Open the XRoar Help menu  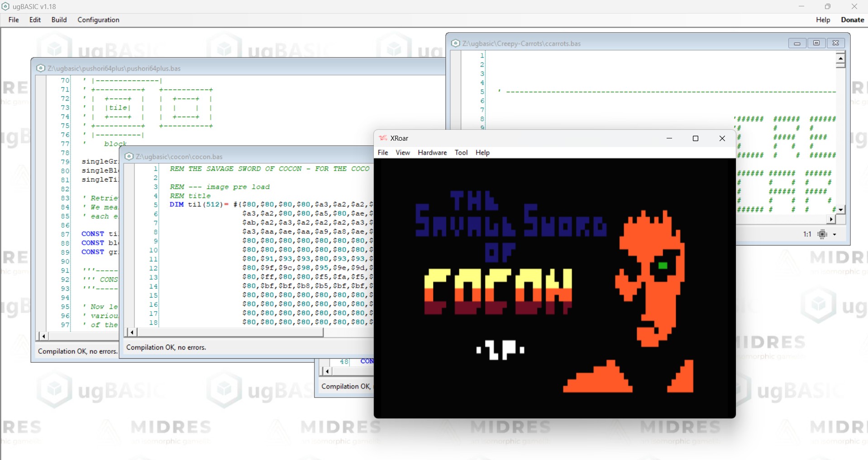tap(482, 152)
